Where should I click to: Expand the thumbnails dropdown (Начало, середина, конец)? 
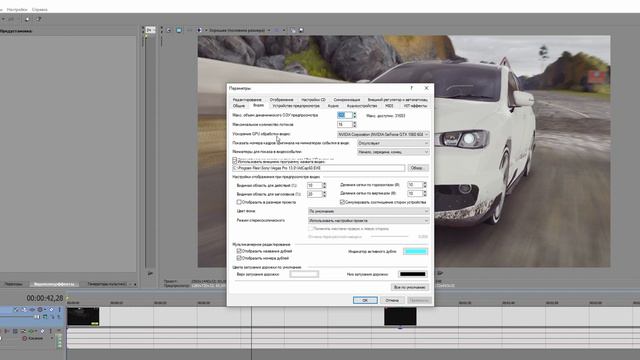tap(393, 152)
